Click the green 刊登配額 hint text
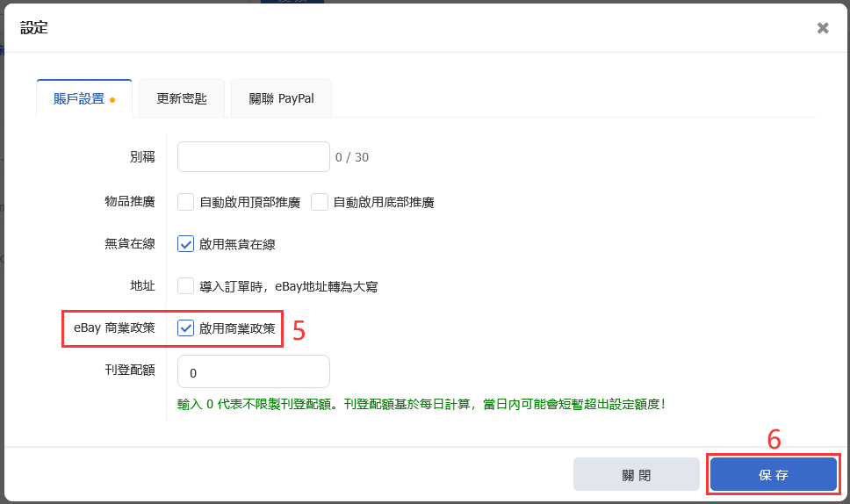 click(421, 404)
